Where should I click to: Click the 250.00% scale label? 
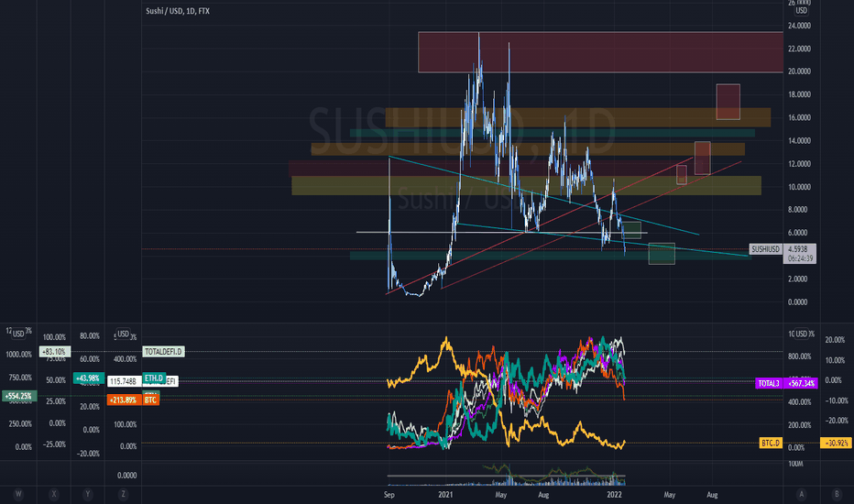pos(21,424)
